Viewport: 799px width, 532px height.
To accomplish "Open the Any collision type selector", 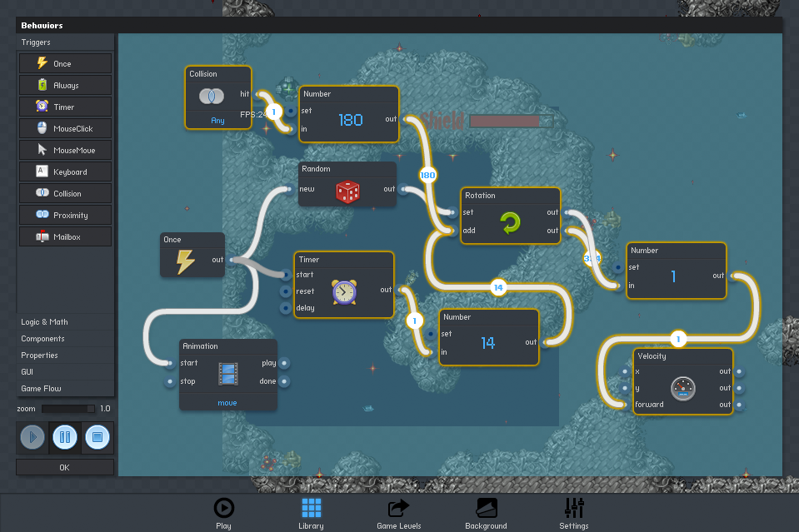I will (217, 121).
